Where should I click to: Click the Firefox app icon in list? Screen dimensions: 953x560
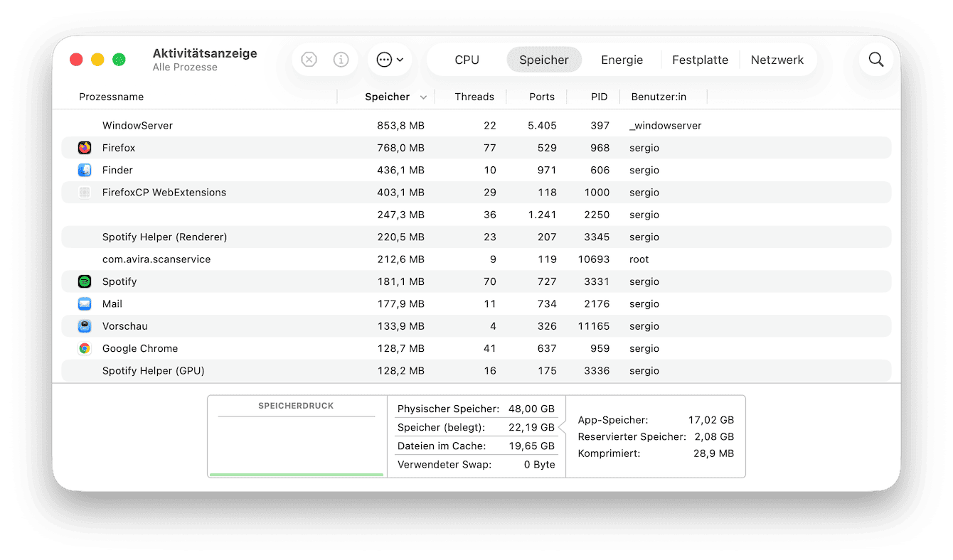point(85,148)
